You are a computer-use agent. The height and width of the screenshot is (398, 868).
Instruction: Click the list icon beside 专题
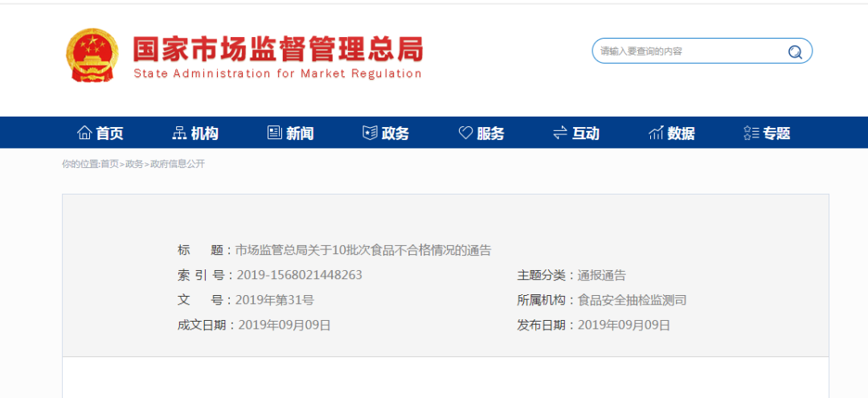point(751,133)
